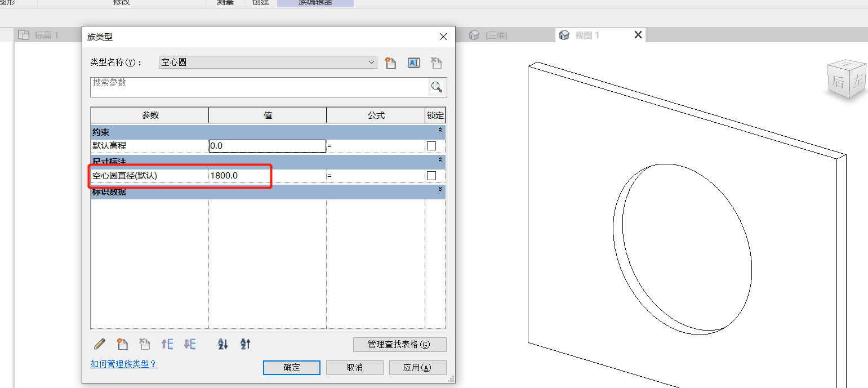The width and height of the screenshot is (868, 388).
Task: Click the 左 face of the ViewCube
Action: [x=857, y=80]
